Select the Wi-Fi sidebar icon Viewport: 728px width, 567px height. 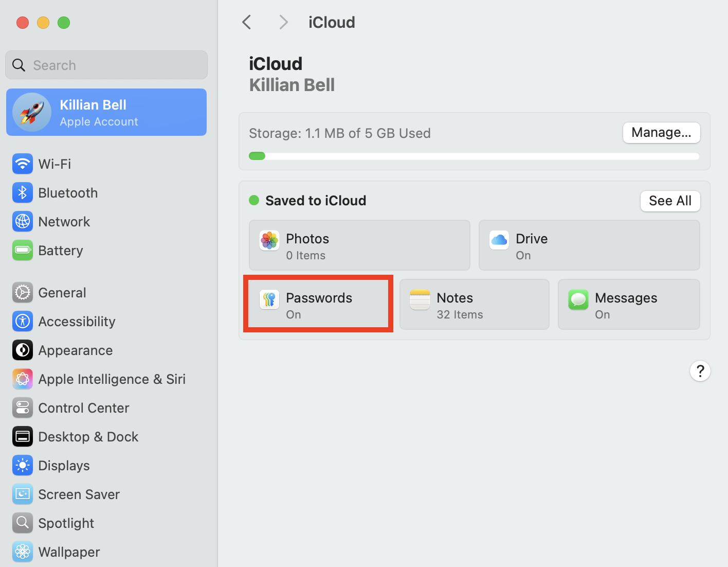[x=22, y=164]
